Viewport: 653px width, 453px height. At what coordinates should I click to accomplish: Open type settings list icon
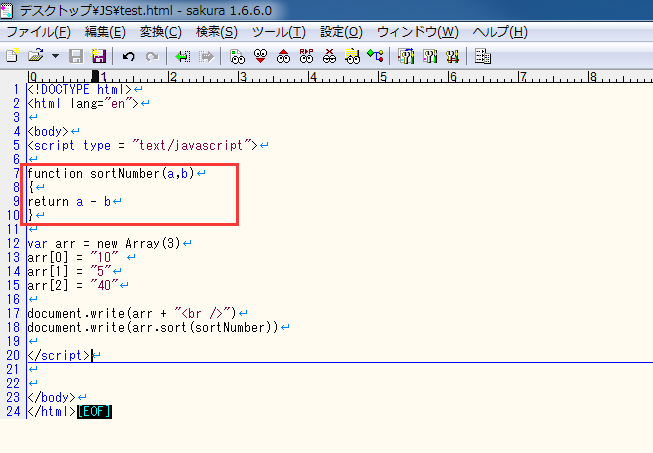pyautogui.click(x=406, y=56)
